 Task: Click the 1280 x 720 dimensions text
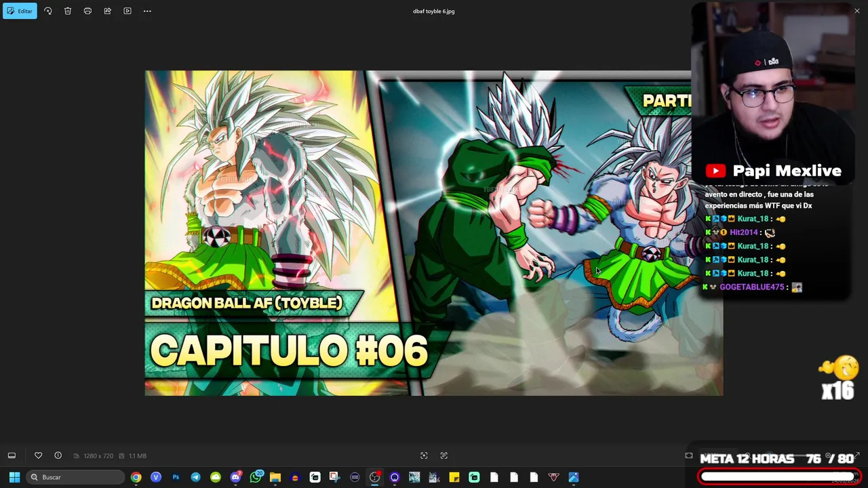pos(98,456)
